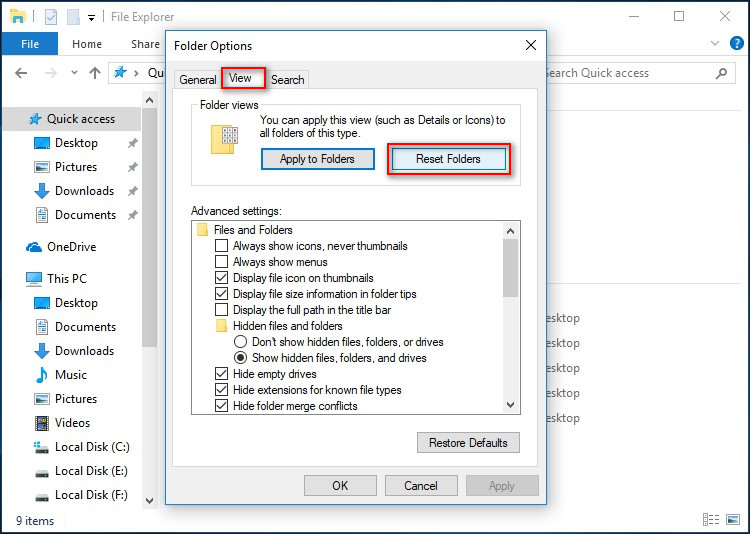Select Quick access in navigation pane
This screenshot has height=534, width=750.
click(x=71, y=119)
